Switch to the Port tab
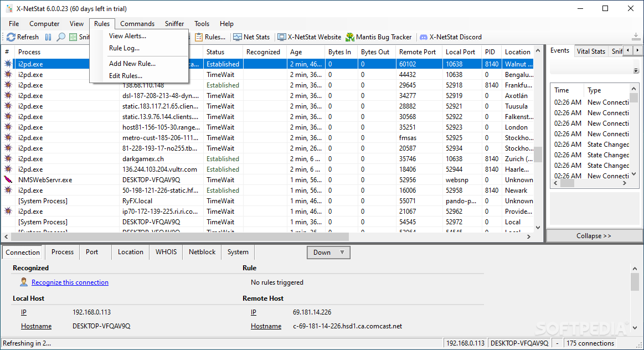The width and height of the screenshot is (644, 350). (x=92, y=252)
